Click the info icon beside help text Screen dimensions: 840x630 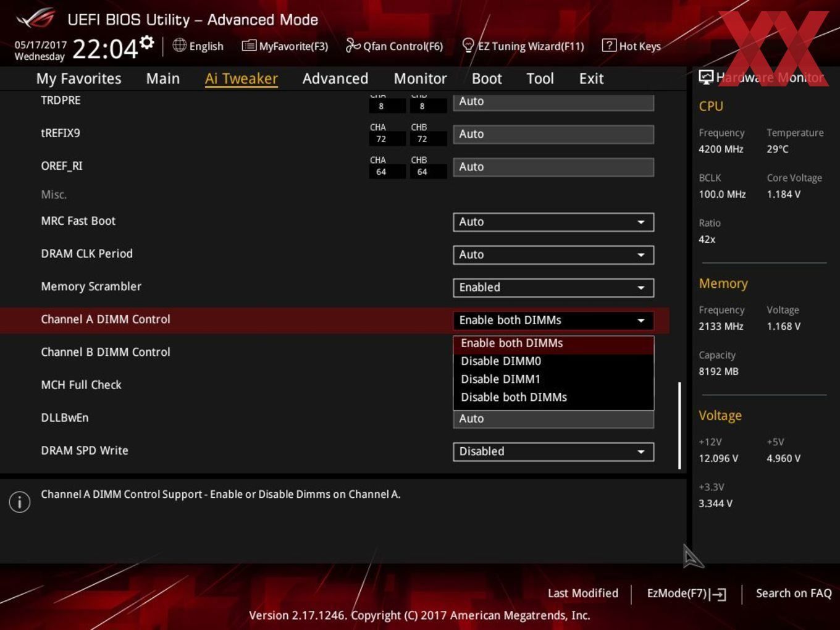(20, 502)
